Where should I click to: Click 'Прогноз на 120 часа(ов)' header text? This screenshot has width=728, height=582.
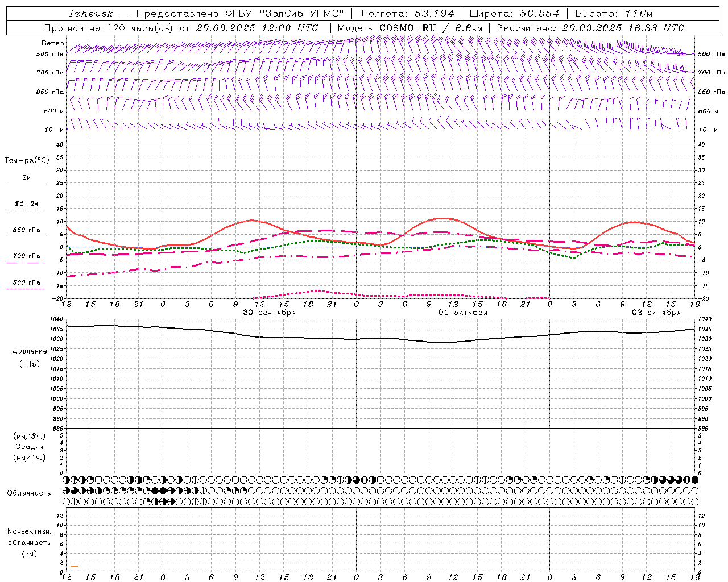pos(109,28)
